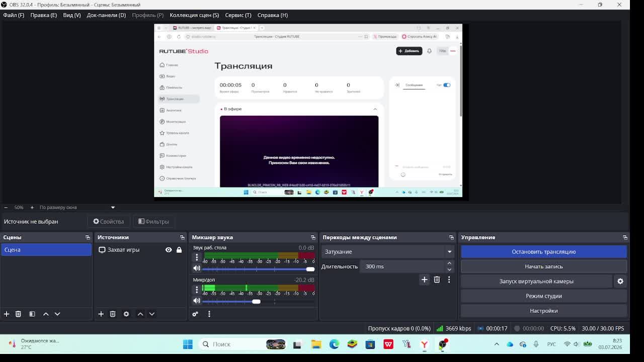Add a new source with plus icon

point(101,314)
